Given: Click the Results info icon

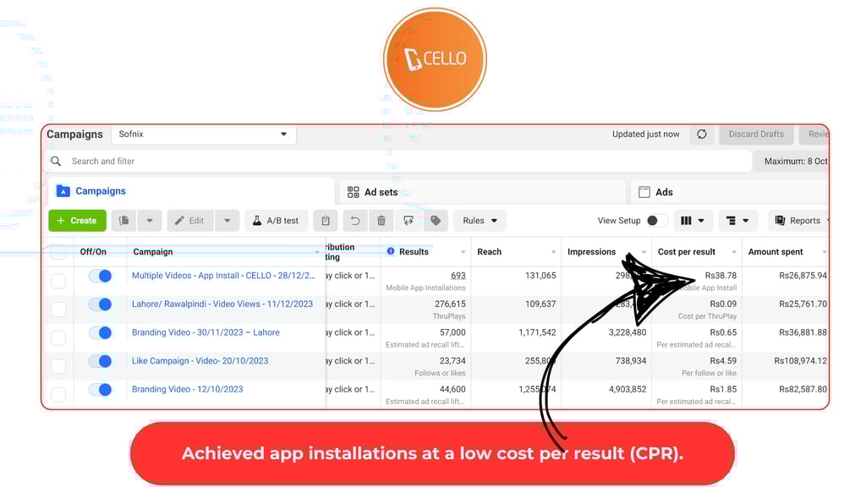Looking at the screenshot, I should pos(391,251).
